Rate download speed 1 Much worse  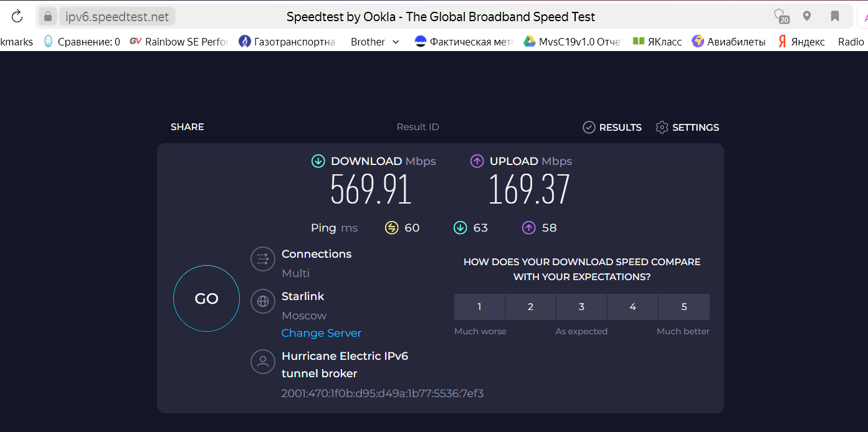click(479, 307)
